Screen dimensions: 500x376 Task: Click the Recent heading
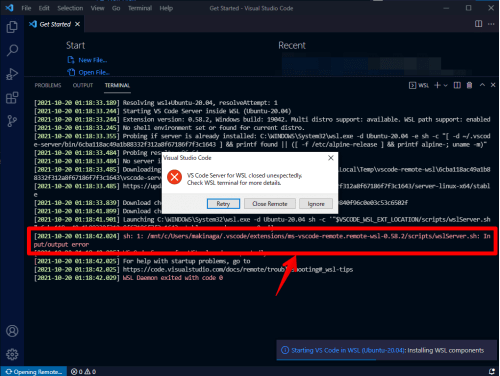[292, 45]
